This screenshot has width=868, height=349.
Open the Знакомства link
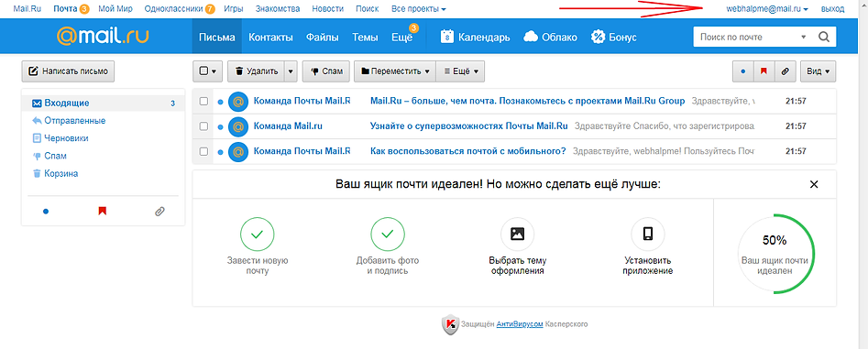point(278,9)
